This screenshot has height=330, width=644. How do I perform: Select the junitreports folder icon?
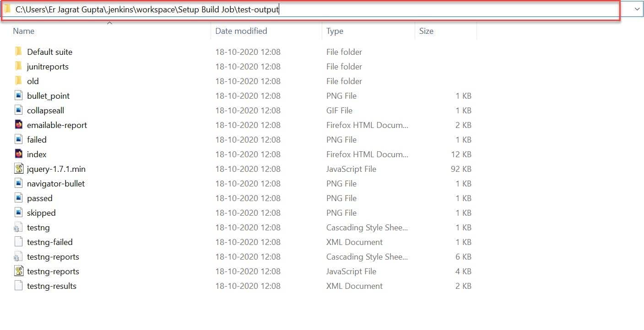(18, 66)
